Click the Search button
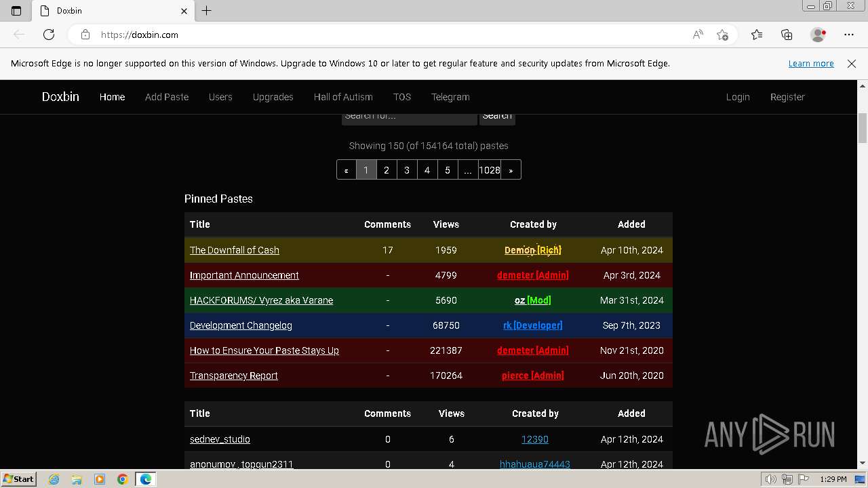The height and width of the screenshot is (488, 868). click(497, 117)
